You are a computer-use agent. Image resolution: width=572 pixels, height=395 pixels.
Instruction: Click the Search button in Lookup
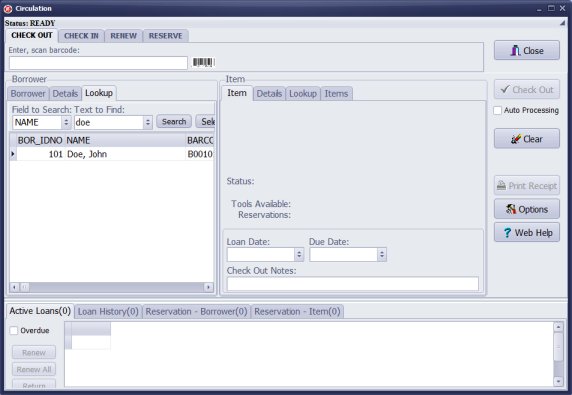coord(174,121)
